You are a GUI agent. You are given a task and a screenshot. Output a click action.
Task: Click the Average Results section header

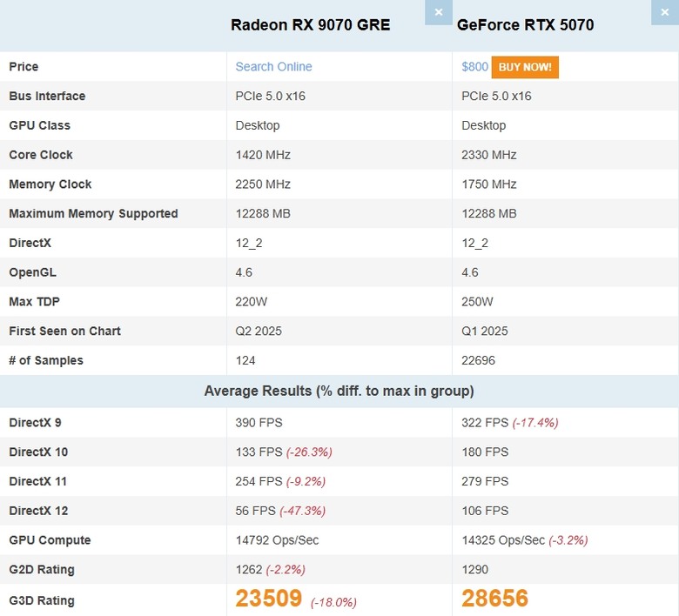(339, 391)
